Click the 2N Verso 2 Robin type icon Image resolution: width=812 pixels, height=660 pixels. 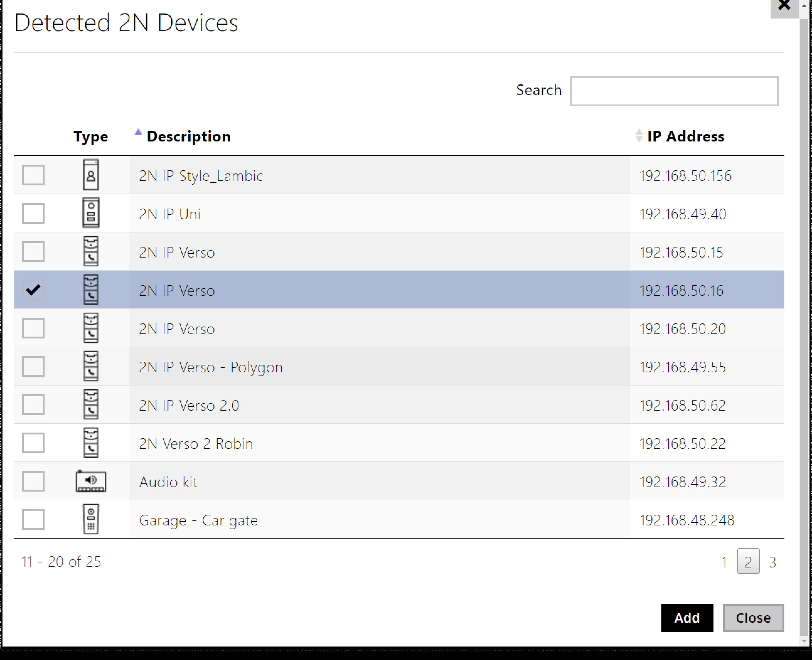(91, 443)
